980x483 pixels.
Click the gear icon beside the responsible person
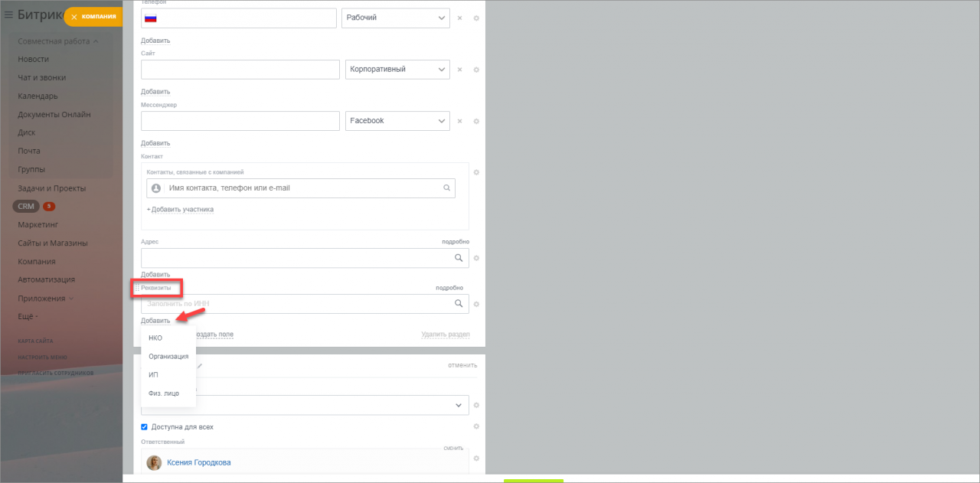476,459
